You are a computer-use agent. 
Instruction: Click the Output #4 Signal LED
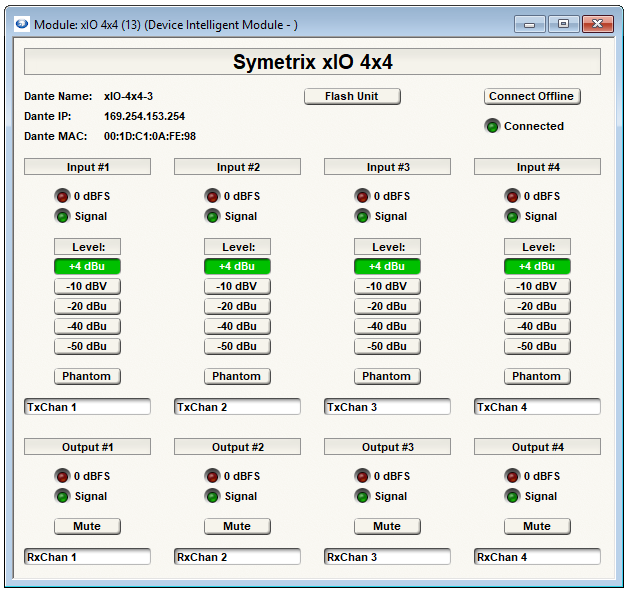pos(512,497)
